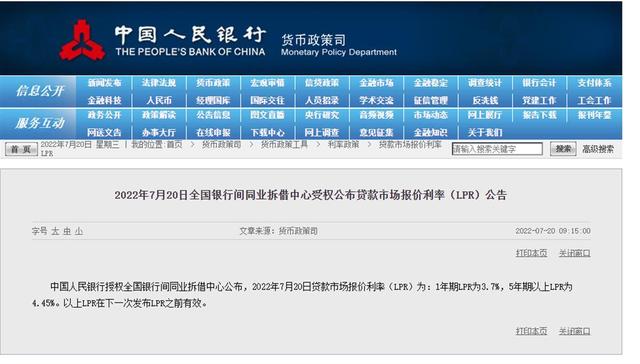Screen dimensions: 640x364
Task: Set font size to 小
Action: point(79,231)
